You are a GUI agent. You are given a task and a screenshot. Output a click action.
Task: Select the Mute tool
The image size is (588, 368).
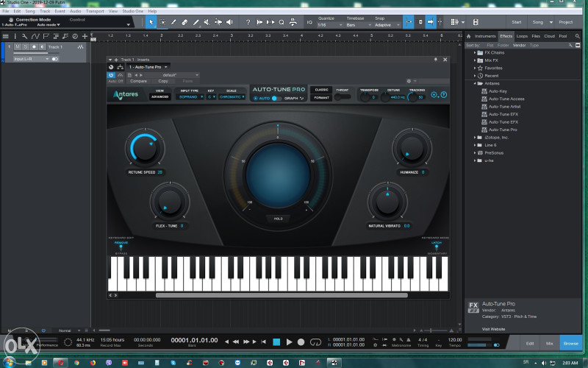[207, 22]
